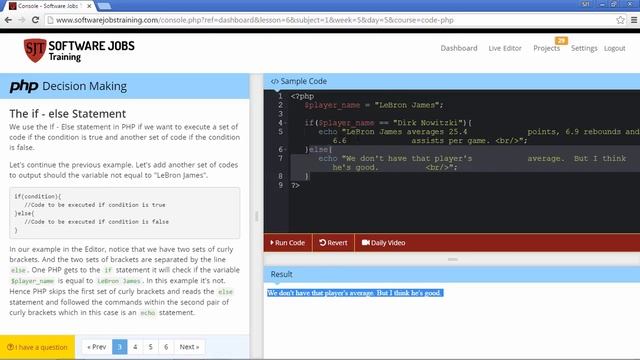Click the vertical splitter between lesson and editor

pos(257,216)
